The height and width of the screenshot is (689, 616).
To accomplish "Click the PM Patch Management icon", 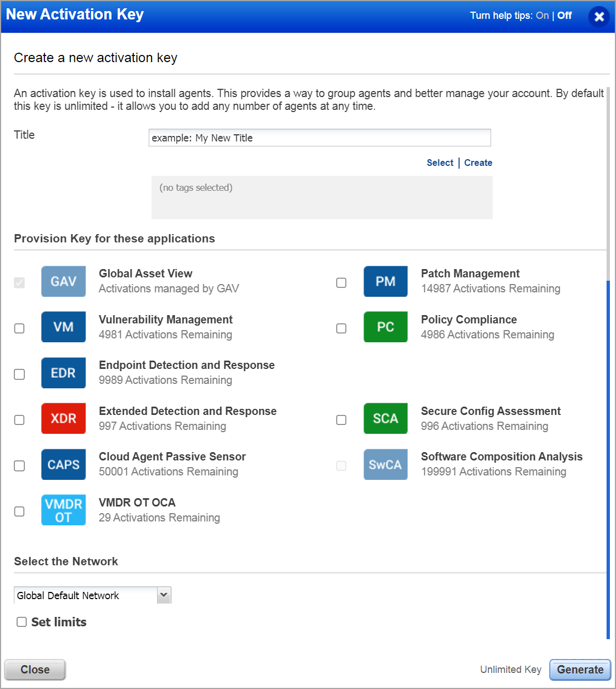I will pos(385,281).
